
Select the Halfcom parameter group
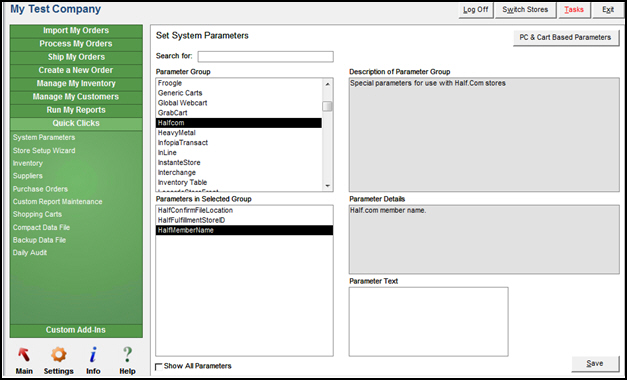[x=239, y=123]
